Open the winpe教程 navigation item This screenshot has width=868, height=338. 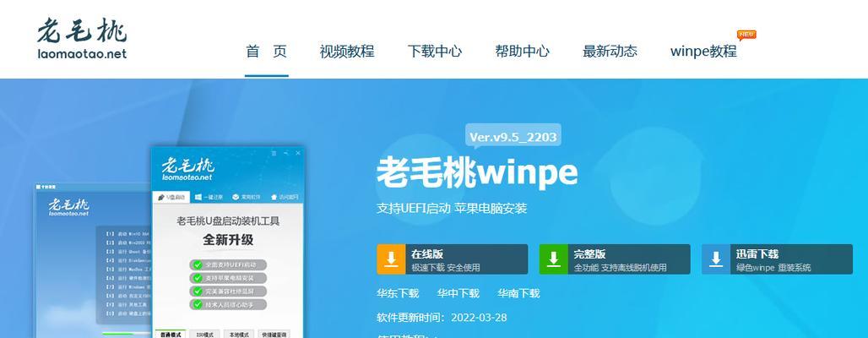[703, 52]
